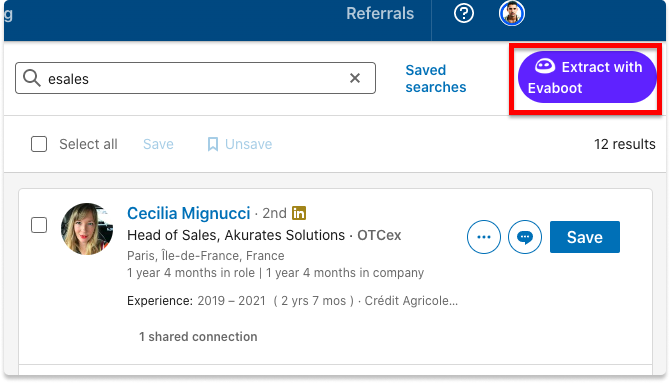
Task: Open Saved searches
Action: 435,78
